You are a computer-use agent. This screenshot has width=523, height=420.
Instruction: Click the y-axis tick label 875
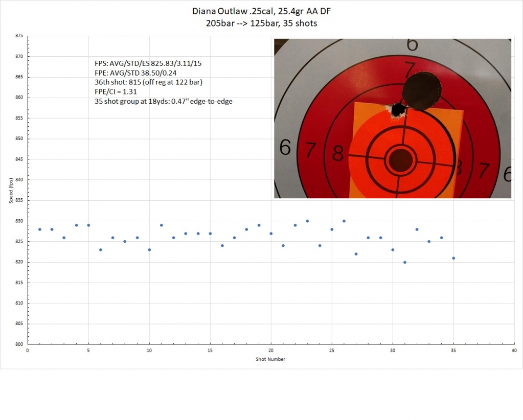tap(19, 36)
